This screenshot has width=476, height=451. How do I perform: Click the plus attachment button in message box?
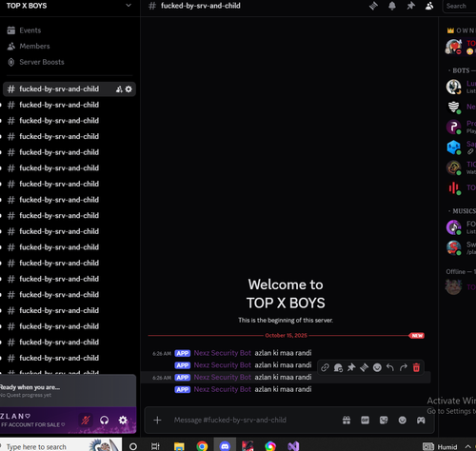click(x=157, y=421)
